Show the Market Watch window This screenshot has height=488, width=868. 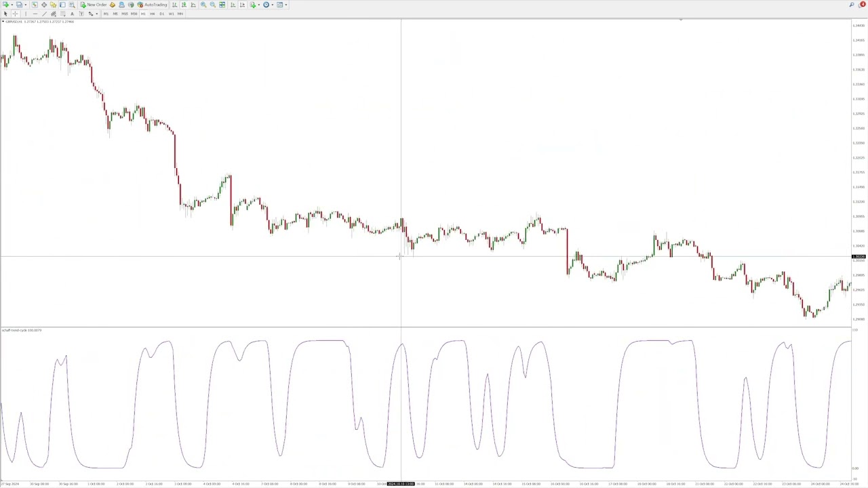click(35, 5)
